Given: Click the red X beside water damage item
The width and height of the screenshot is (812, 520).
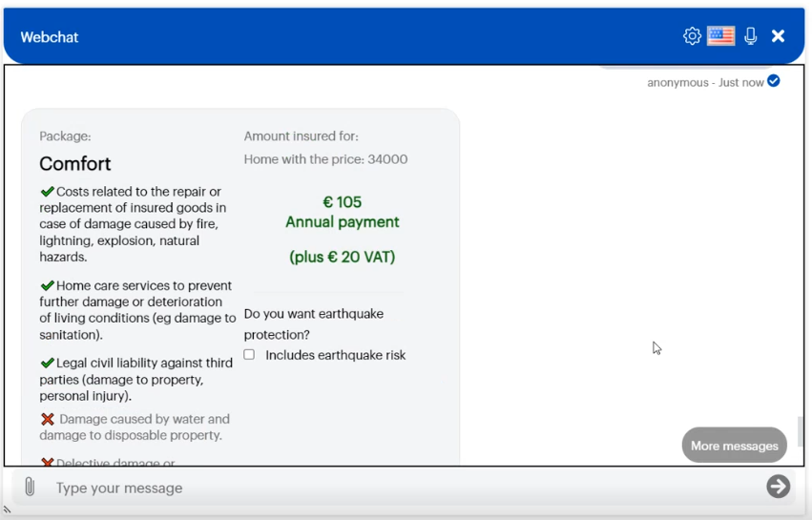Looking at the screenshot, I should [x=48, y=419].
